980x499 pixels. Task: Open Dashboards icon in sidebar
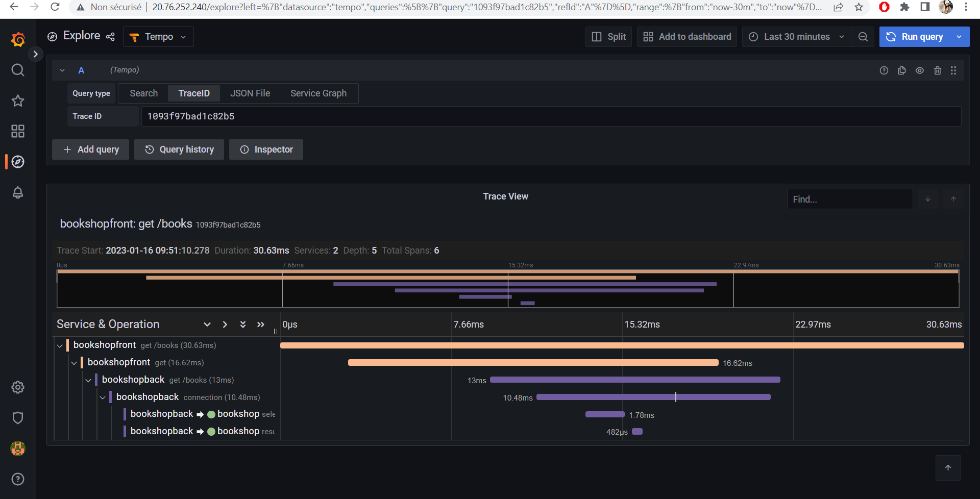[x=18, y=131]
